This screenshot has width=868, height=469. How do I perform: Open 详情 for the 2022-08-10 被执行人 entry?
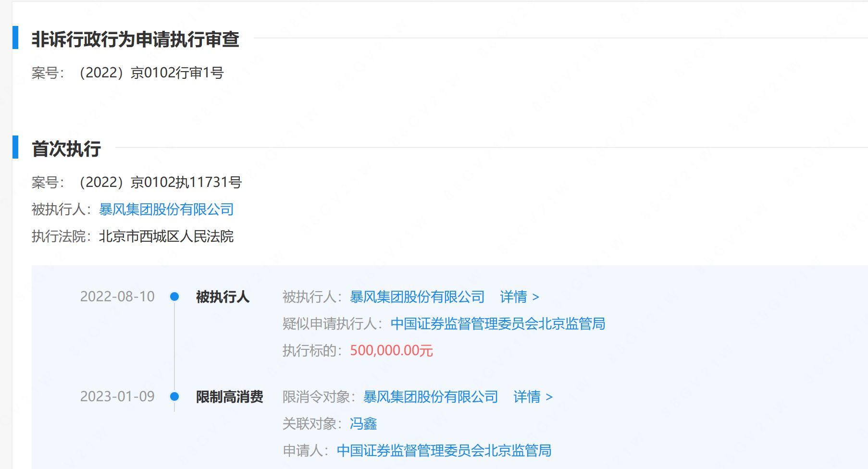pos(520,297)
